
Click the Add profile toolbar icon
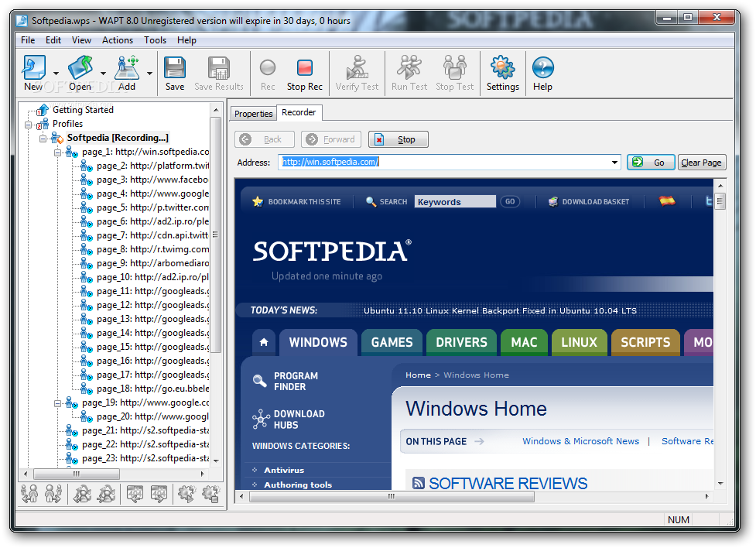[127, 67]
